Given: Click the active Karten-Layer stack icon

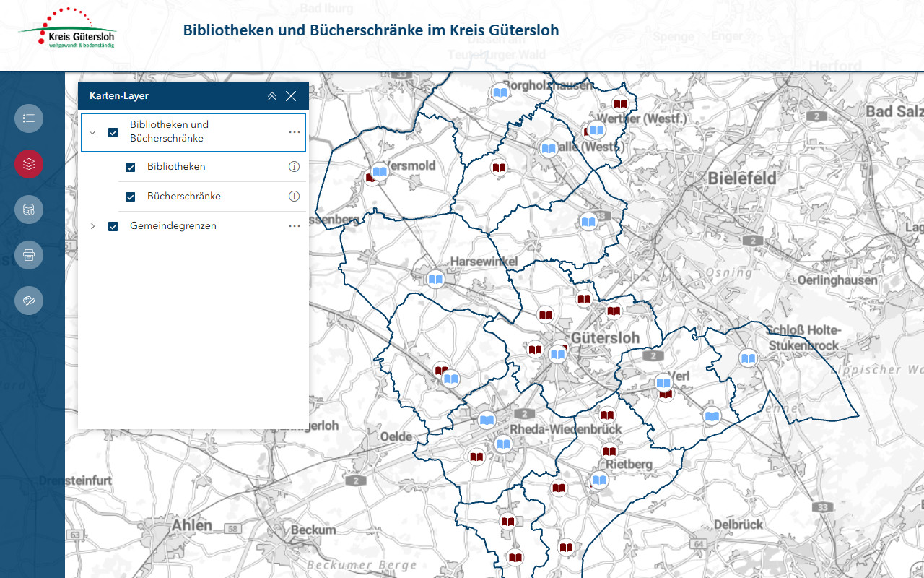Looking at the screenshot, I should click(x=29, y=164).
